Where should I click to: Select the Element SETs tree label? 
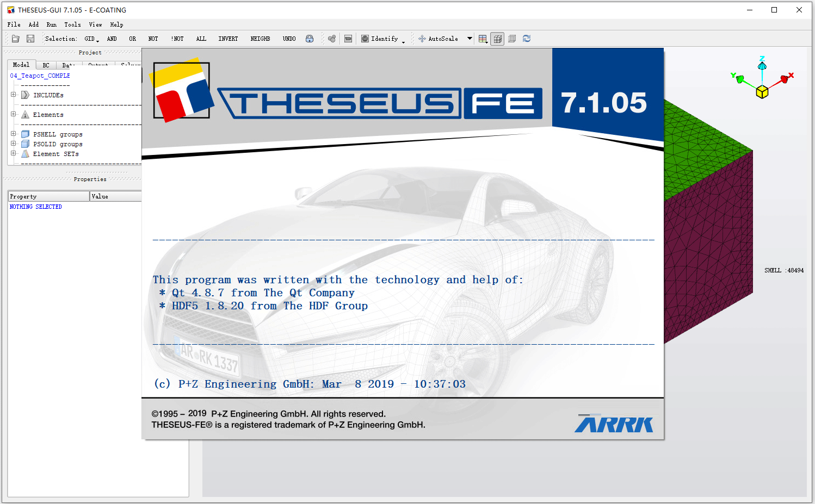[x=56, y=154]
